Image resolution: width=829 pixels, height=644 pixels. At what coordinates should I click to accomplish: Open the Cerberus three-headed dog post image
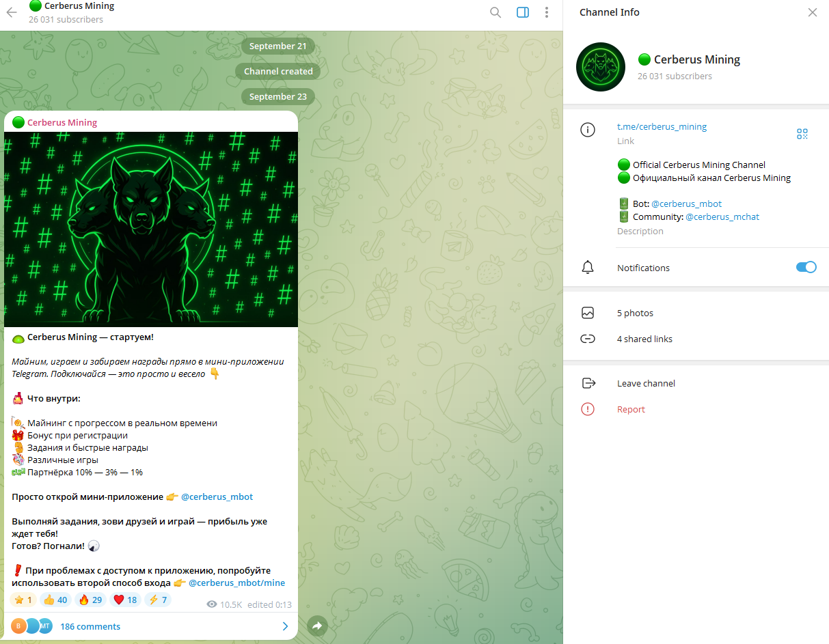[151, 229]
